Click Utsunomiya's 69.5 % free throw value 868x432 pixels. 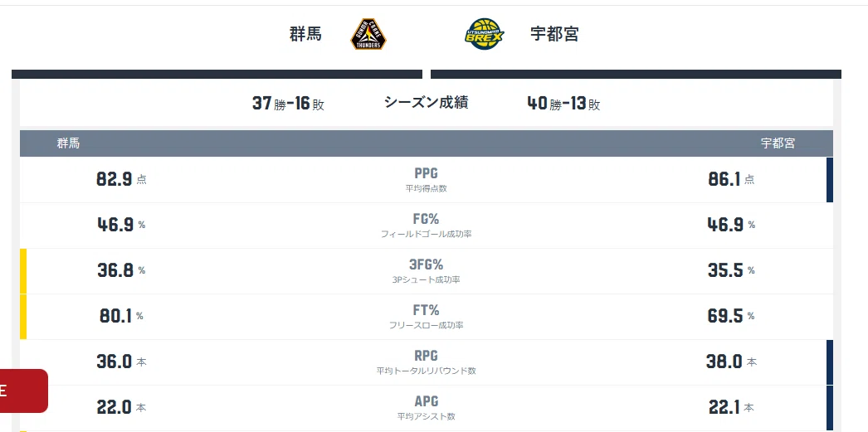click(731, 317)
